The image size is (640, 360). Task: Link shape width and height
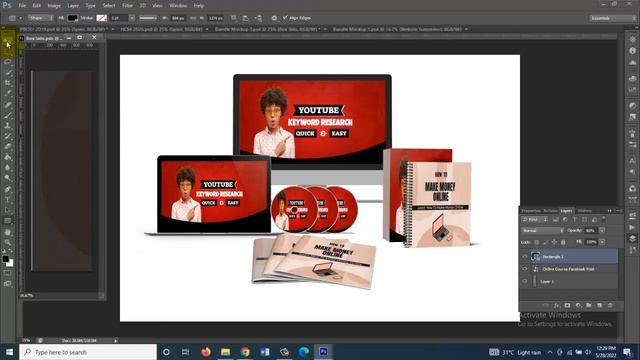point(193,18)
